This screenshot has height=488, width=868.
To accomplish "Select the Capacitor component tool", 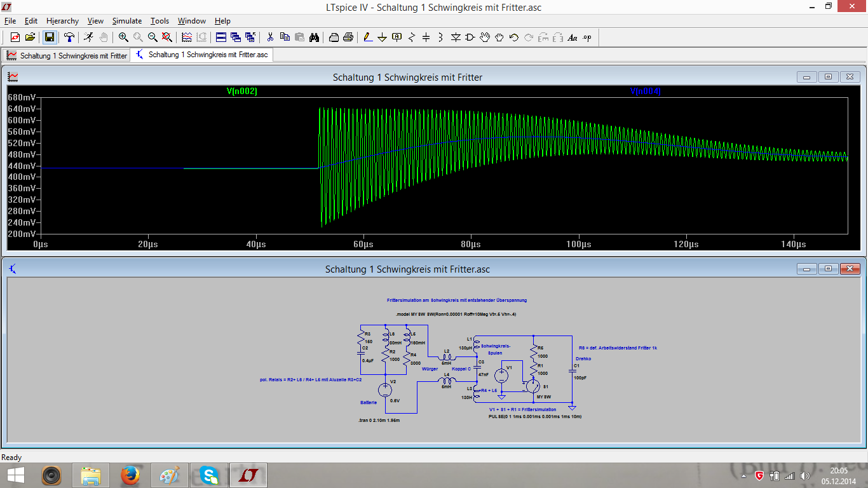I will click(426, 37).
